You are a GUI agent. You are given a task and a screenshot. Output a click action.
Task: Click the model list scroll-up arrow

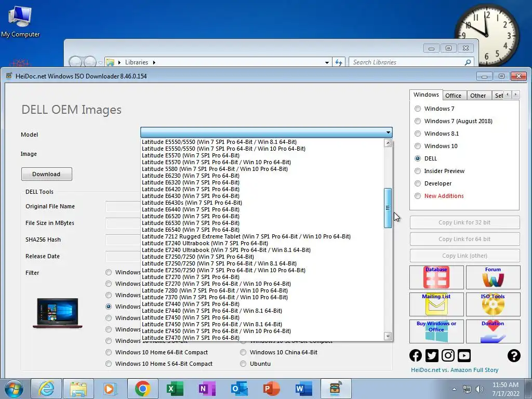click(388, 143)
